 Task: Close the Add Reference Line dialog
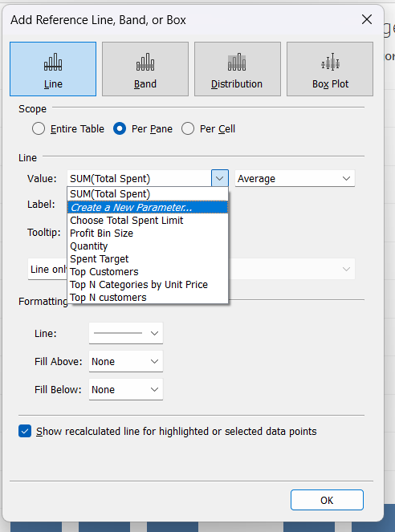coord(367,19)
